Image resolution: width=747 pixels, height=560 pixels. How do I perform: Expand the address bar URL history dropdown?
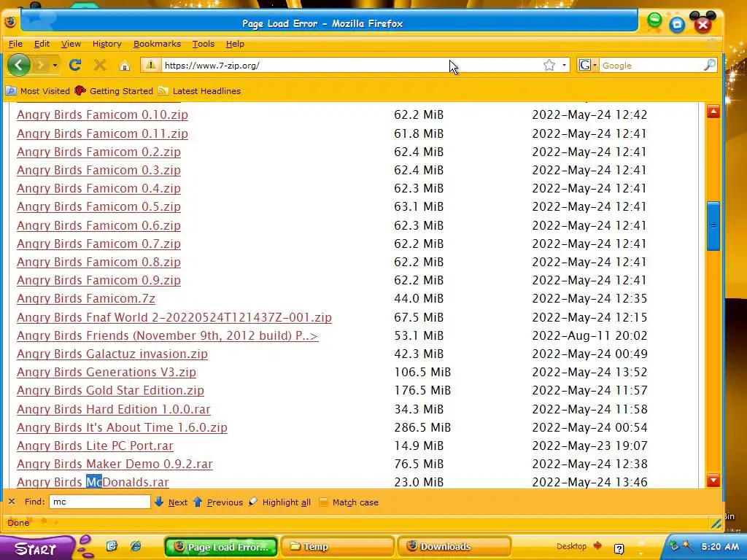point(565,65)
